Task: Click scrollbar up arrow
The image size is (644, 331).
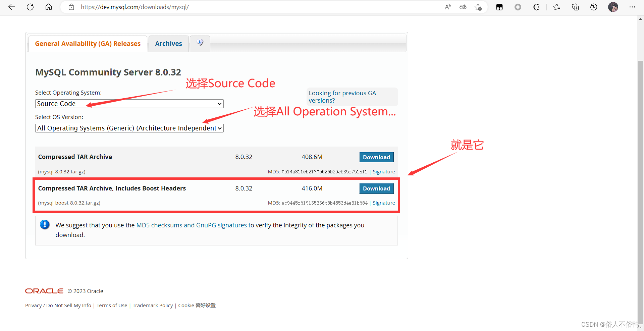Action: (x=640, y=19)
